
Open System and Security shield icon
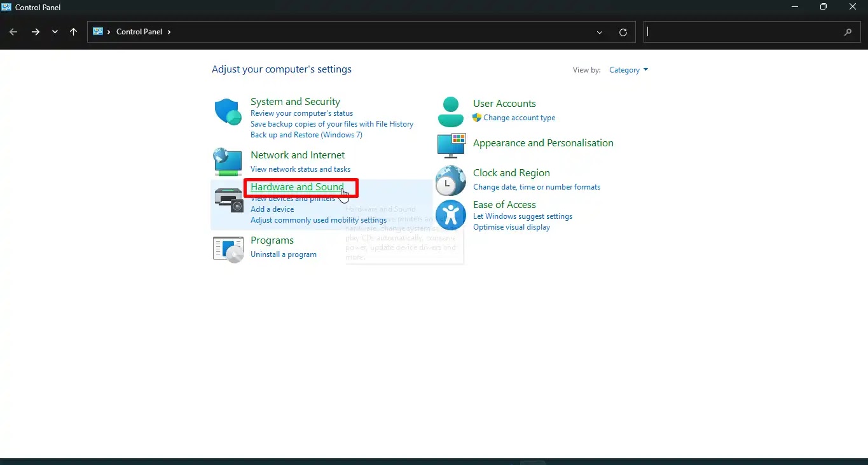pyautogui.click(x=228, y=112)
